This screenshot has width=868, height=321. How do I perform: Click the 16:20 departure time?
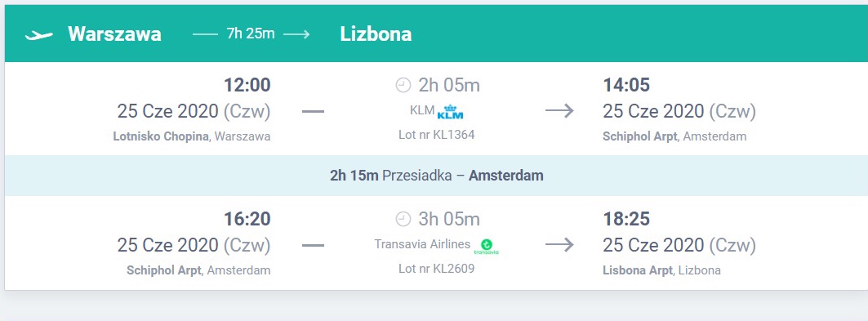(x=247, y=219)
